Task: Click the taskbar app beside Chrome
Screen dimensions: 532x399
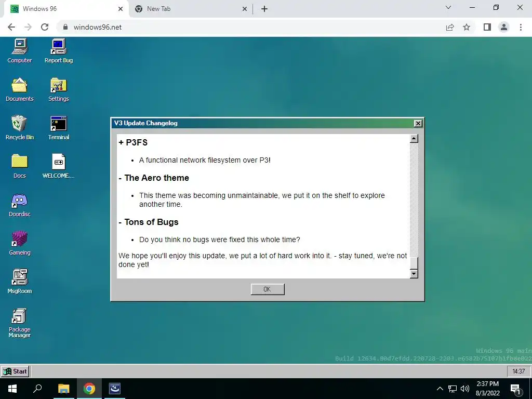Action: (115, 389)
